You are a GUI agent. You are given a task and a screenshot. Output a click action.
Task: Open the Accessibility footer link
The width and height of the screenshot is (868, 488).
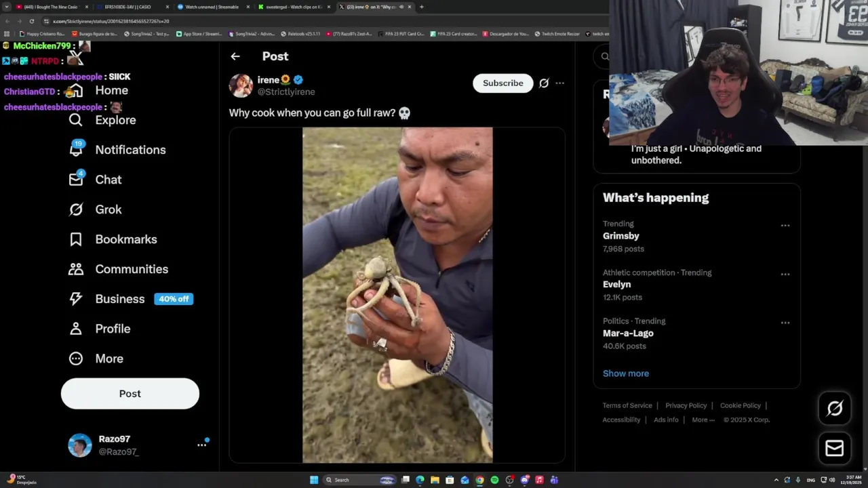(621, 420)
